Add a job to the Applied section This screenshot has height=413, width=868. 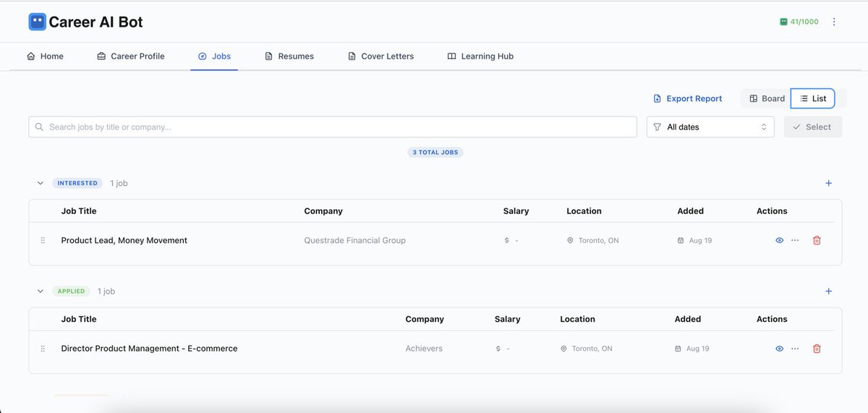(x=829, y=291)
